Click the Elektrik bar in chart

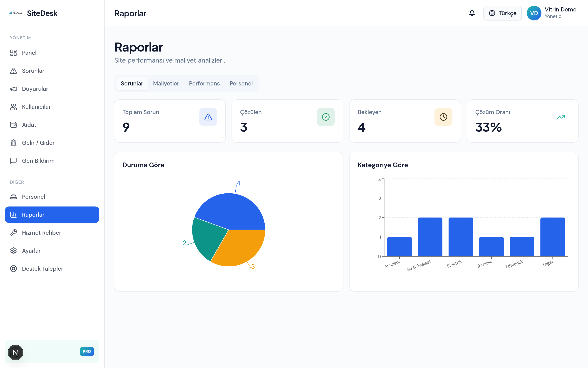tap(461, 237)
